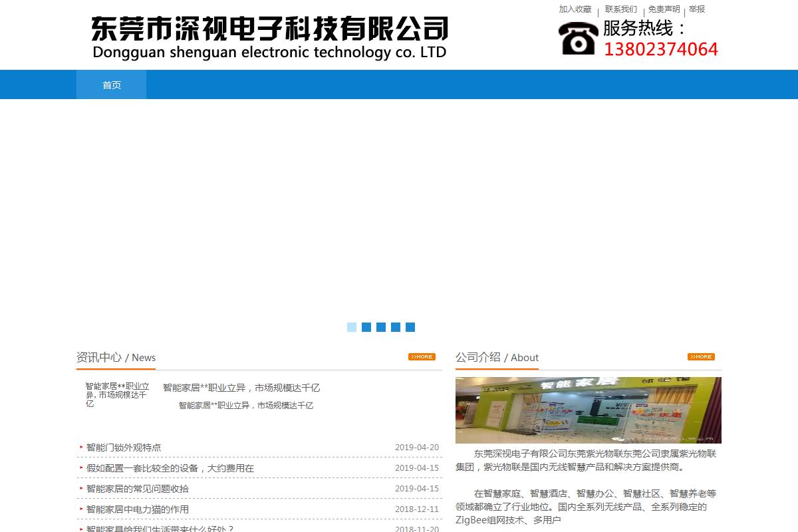The height and width of the screenshot is (532, 798).
Task: Click date 2019-04-20 in news list
Action: click(x=417, y=448)
